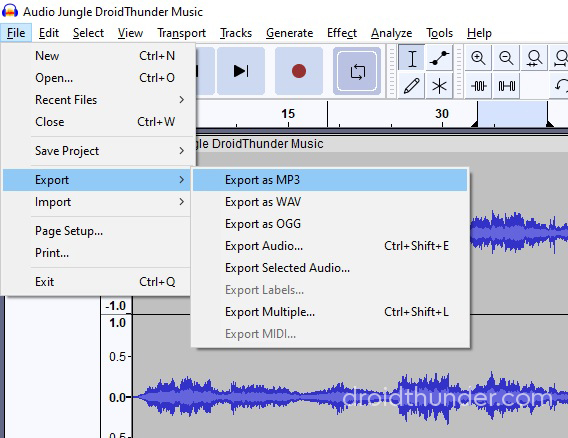
Task: Open the Help menu
Action: [479, 33]
